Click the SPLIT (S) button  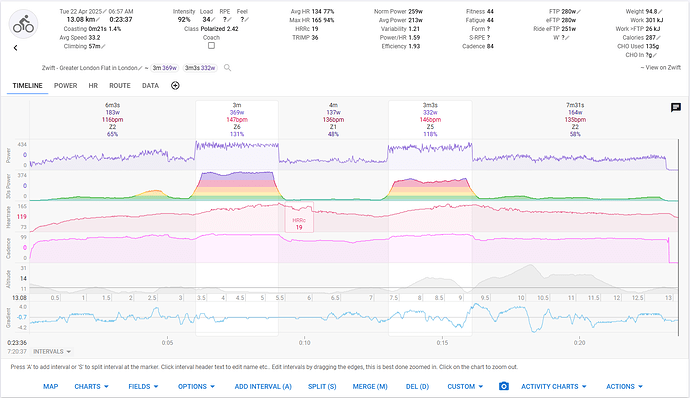(x=322, y=386)
